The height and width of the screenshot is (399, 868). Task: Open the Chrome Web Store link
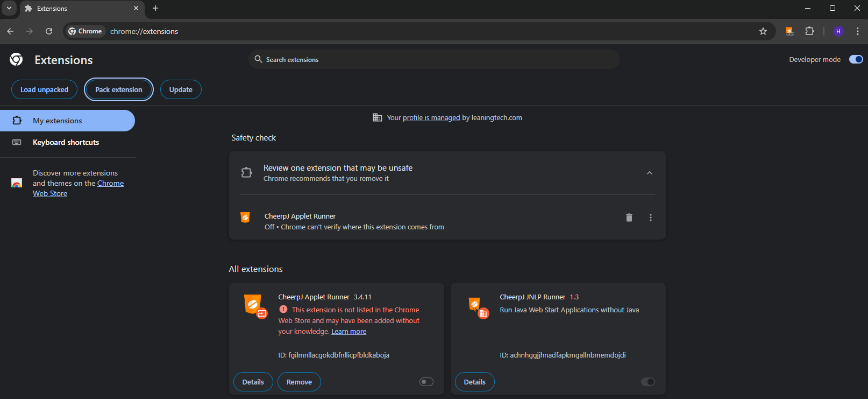(x=110, y=184)
